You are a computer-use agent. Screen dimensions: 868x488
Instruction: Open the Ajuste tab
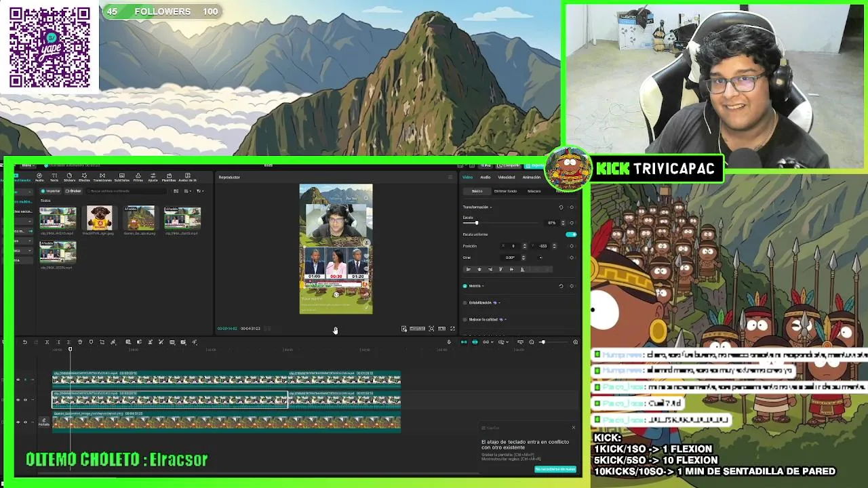click(x=153, y=177)
